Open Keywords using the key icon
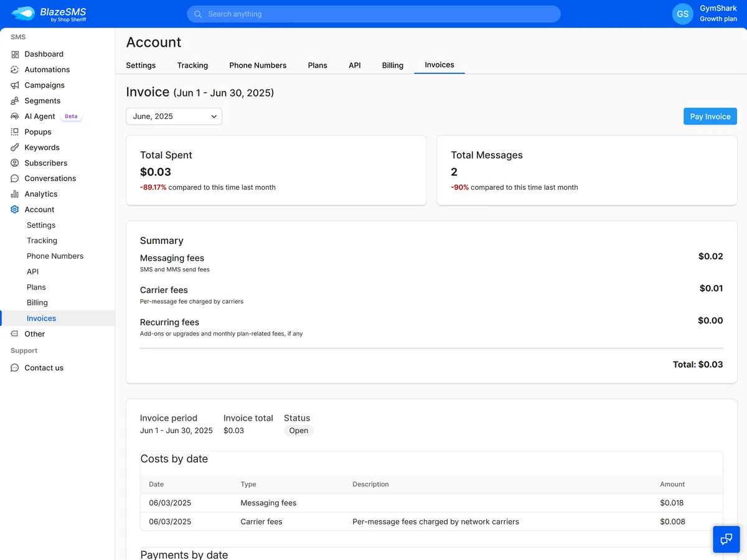The image size is (747, 560). (14, 147)
